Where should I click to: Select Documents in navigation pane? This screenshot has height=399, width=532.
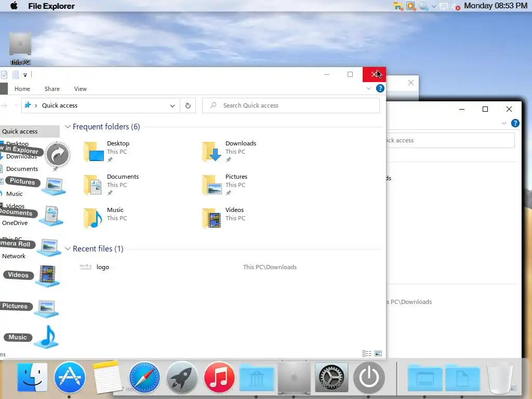click(x=22, y=169)
